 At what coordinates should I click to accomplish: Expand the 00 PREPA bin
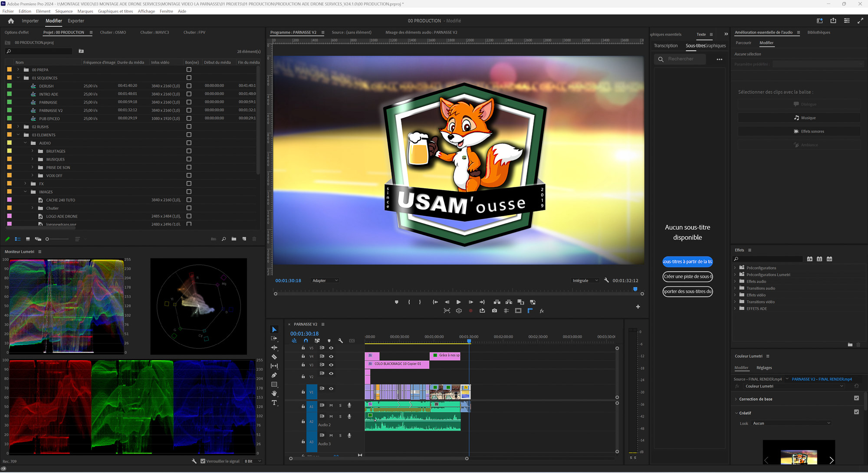[x=18, y=69]
